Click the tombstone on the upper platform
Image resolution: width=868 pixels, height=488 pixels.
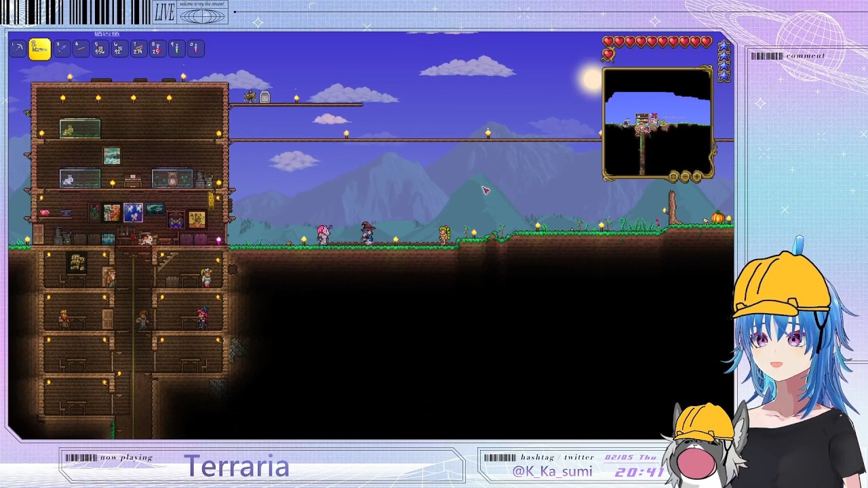point(265,98)
